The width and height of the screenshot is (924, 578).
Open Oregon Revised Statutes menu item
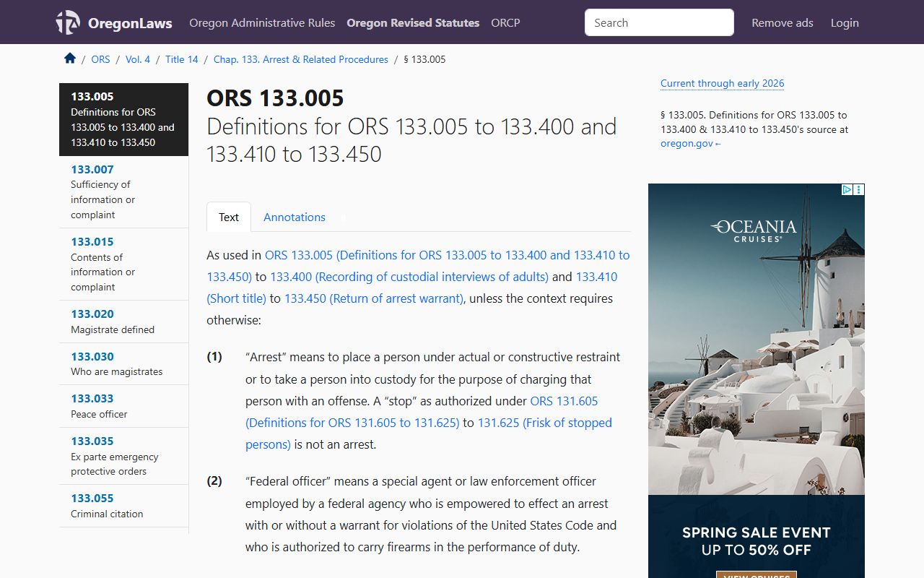coord(413,22)
